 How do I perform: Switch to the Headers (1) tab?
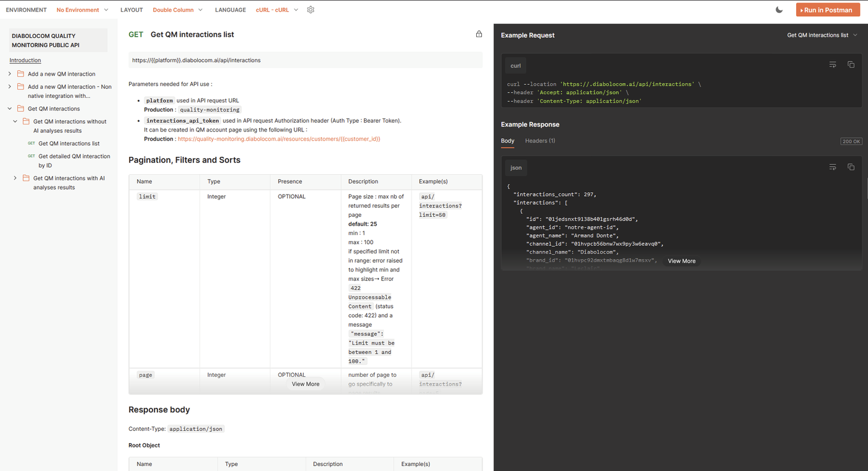539,141
